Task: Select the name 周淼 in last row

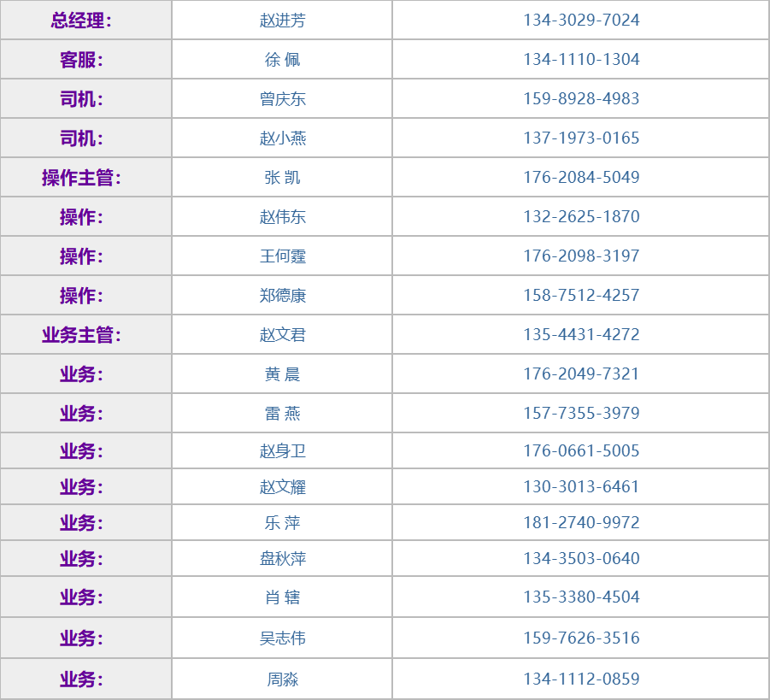Action: point(282,679)
